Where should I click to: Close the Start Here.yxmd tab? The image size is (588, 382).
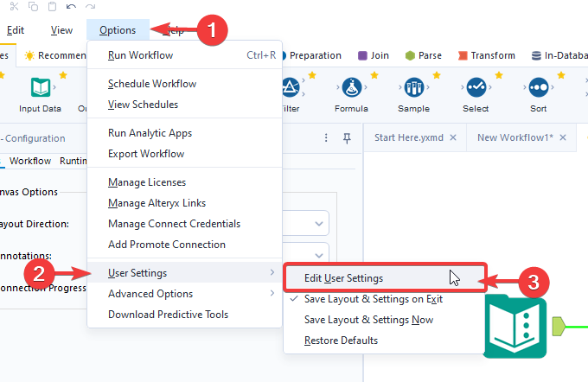pos(453,137)
